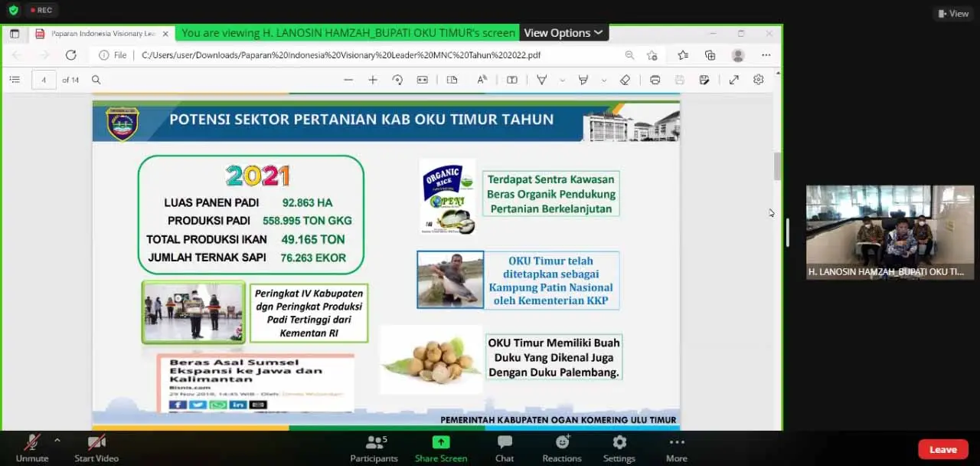The width and height of the screenshot is (980, 466).
Task: Open browser Collections
Action: (710, 55)
